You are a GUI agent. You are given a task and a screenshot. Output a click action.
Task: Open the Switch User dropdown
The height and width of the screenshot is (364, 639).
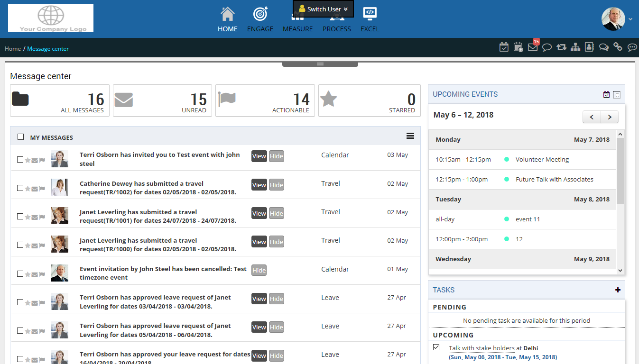(x=323, y=9)
